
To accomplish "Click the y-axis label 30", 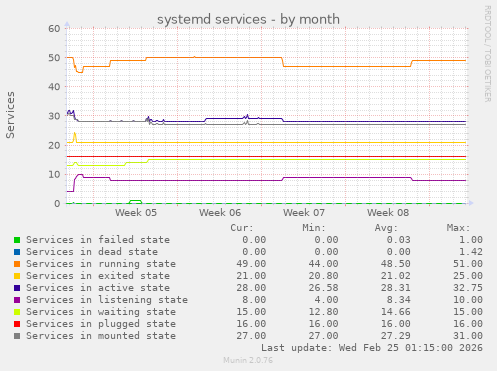I will (x=54, y=116).
